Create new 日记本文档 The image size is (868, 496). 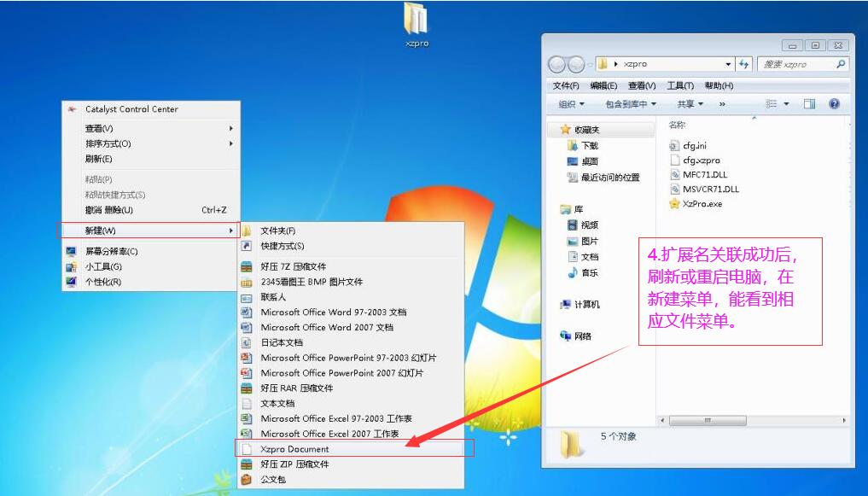click(x=351, y=342)
